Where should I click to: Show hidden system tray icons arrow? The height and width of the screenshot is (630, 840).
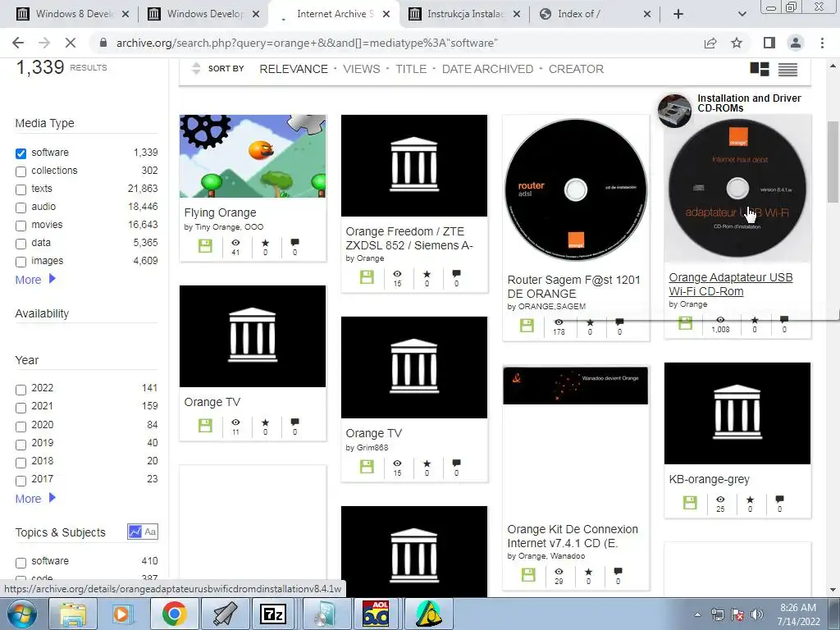[697, 614]
